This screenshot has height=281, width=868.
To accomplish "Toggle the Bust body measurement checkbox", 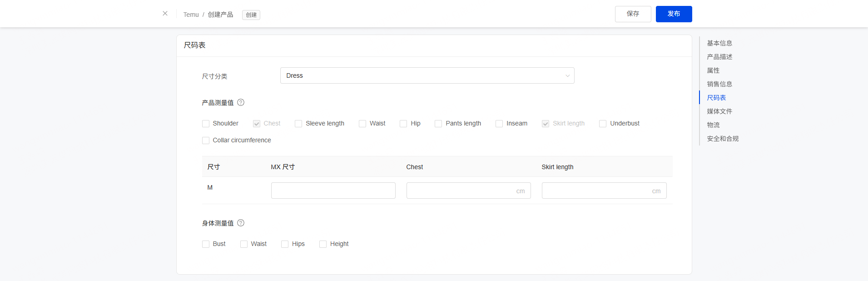I will pyautogui.click(x=206, y=244).
